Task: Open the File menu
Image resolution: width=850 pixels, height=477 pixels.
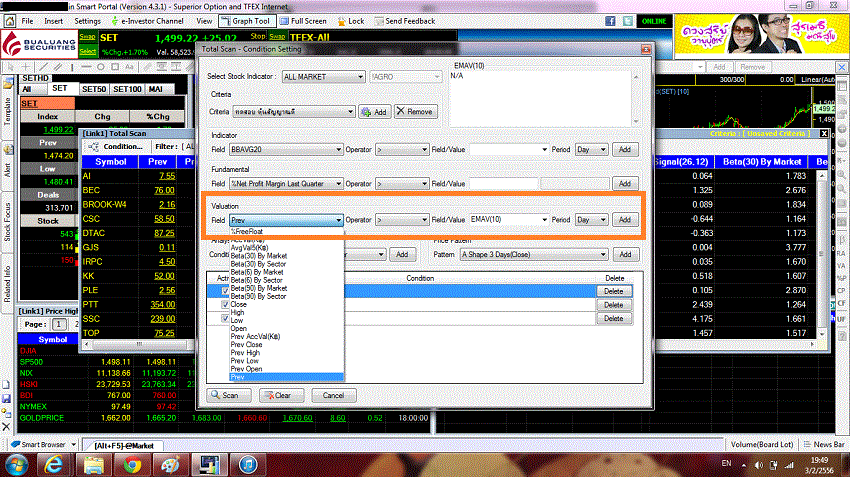Action: click(27, 21)
